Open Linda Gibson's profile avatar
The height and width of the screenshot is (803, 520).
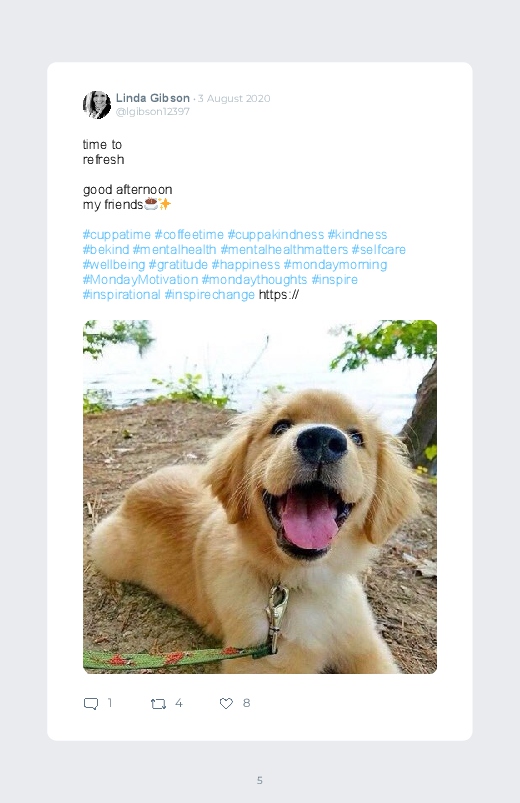tap(97, 105)
